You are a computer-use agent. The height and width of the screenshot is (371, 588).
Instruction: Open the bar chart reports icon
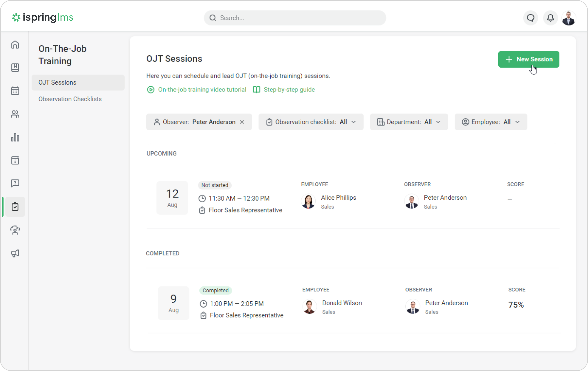[x=15, y=137]
